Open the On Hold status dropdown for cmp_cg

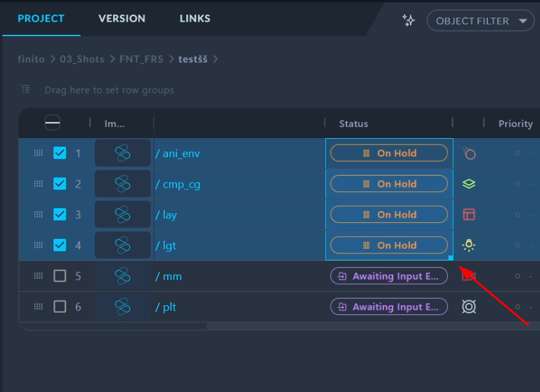(x=389, y=184)
